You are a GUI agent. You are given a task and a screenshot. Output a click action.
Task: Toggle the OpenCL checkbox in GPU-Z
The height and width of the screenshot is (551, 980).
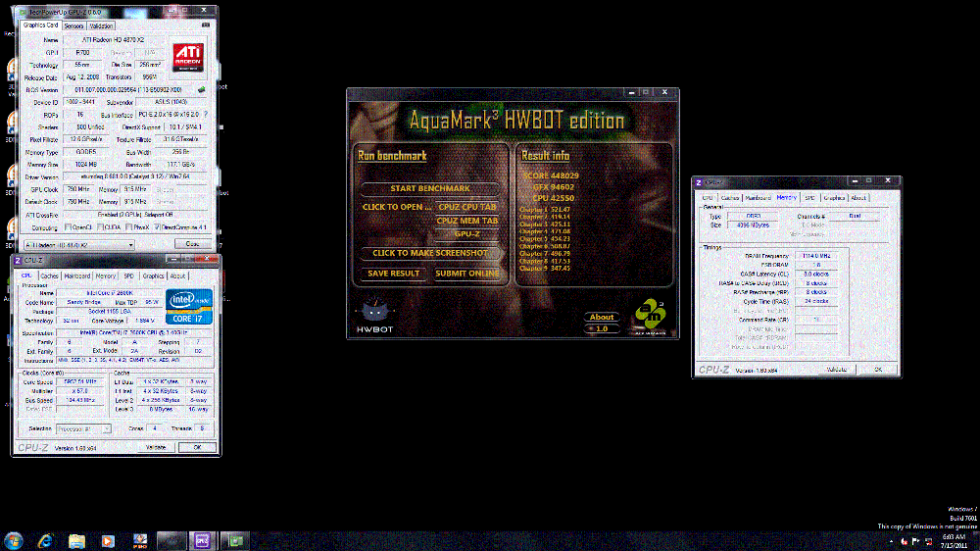coord(69,227)
